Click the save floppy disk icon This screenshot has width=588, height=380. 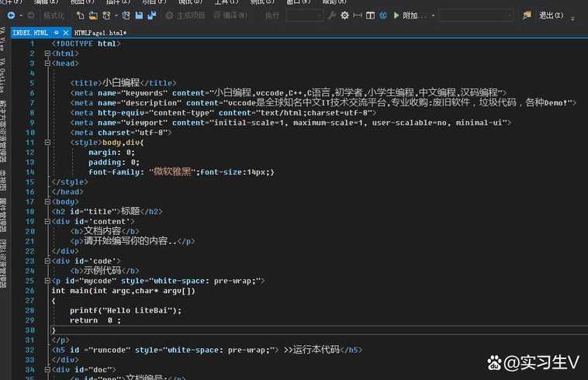point(139,16)
